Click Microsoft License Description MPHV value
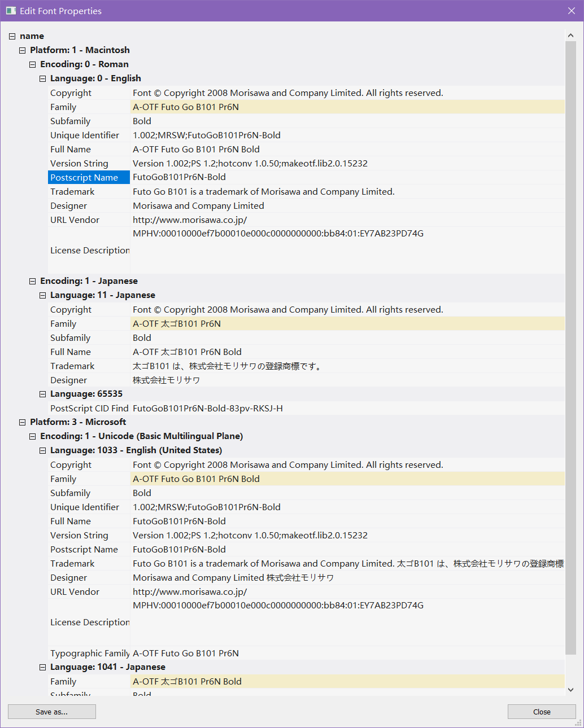Viewport: 584px width, 728px height. point(347,622)
